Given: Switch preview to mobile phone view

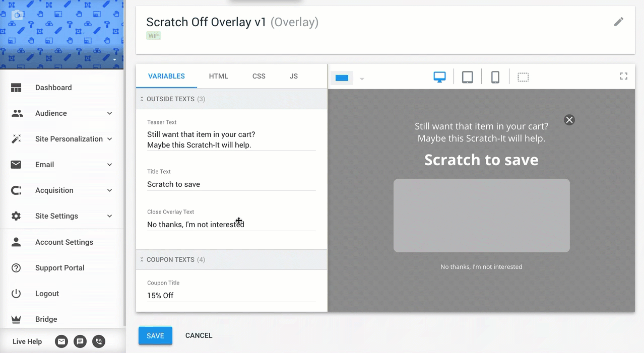Looking at the screenshot, I should pos(495,77).
